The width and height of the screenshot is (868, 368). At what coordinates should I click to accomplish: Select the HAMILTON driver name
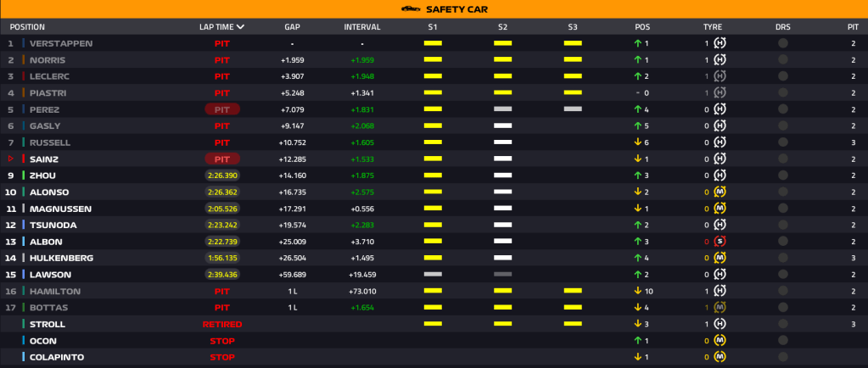(55, 291)
